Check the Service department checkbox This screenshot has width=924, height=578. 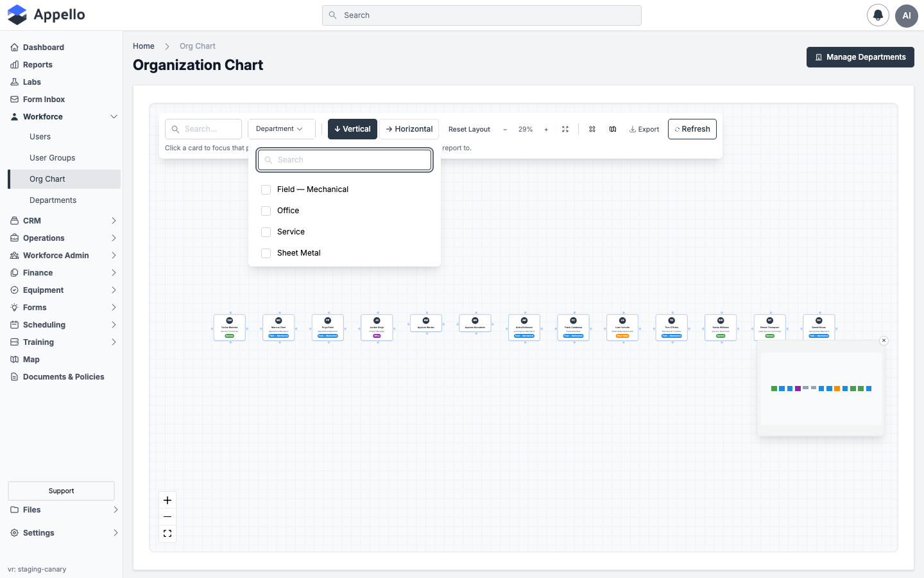click(x=266, y=232)
